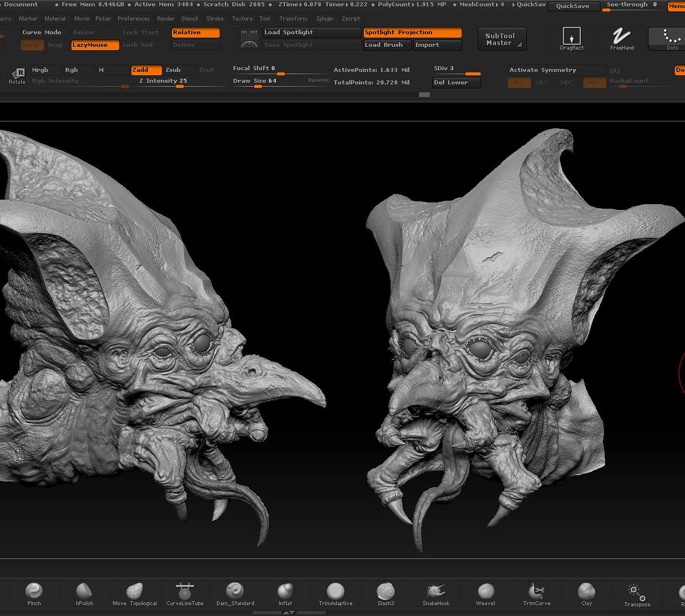
Task: Enable Zsub sculpting mode
Action: 179,70
